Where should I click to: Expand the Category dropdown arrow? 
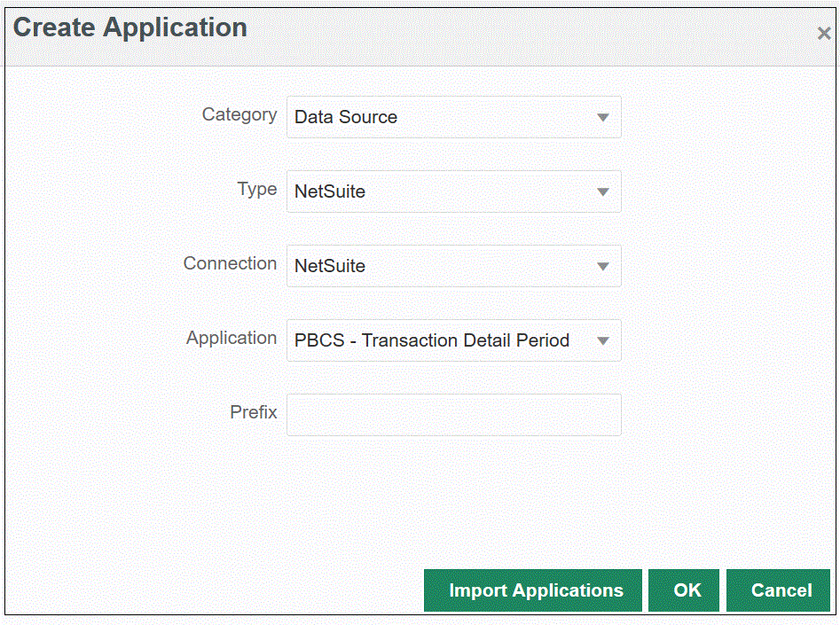pos(603,117)
